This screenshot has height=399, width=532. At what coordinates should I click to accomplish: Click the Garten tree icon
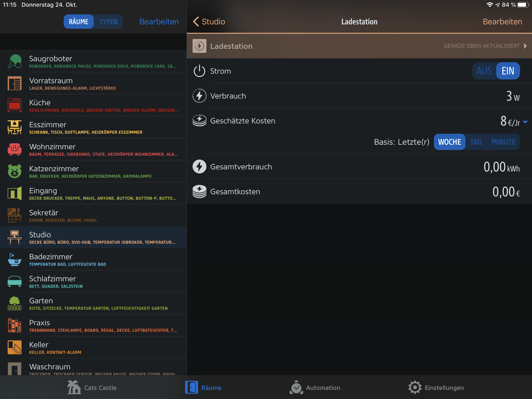click(14, 303)
